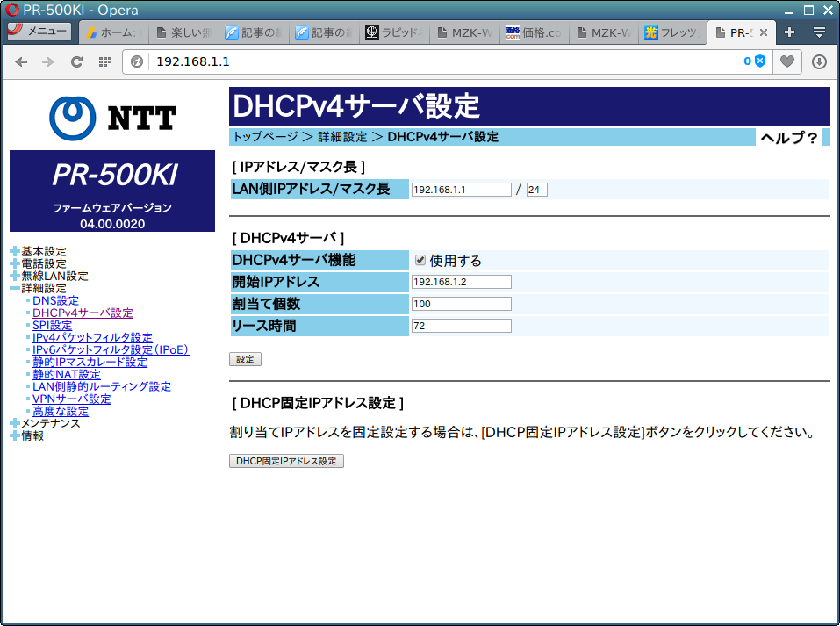Click the browser back arrow
Image resolution: width=840 pixels, height=626 pixels.
[x=21, y=62]
